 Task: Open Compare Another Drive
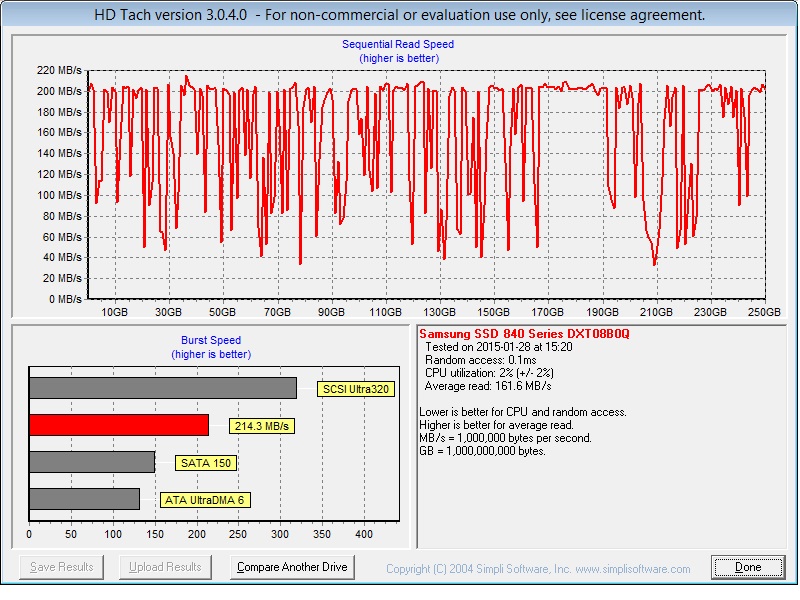point(292,567)
